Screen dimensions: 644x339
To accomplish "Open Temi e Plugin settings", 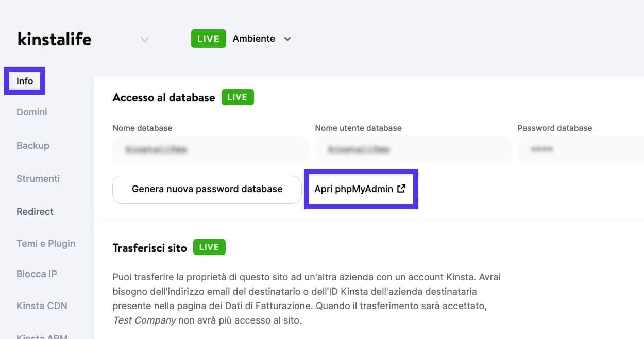I will [x=45, y=243].
